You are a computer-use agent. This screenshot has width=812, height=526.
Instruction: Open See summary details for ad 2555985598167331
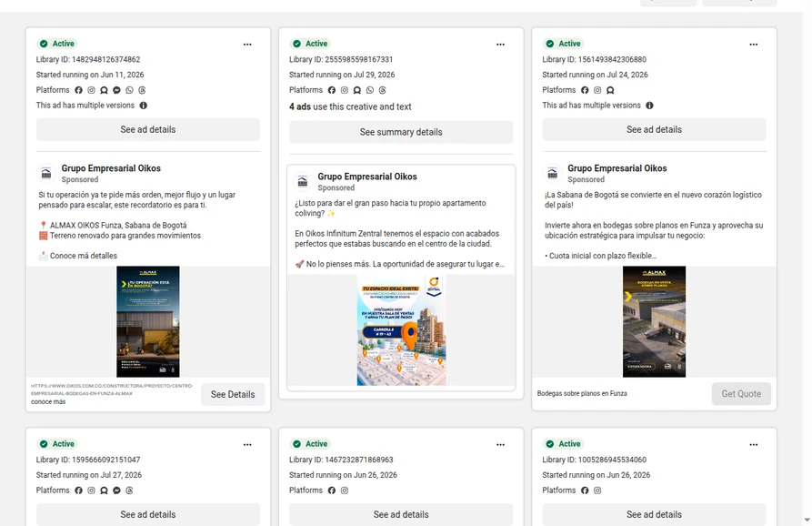401,132
